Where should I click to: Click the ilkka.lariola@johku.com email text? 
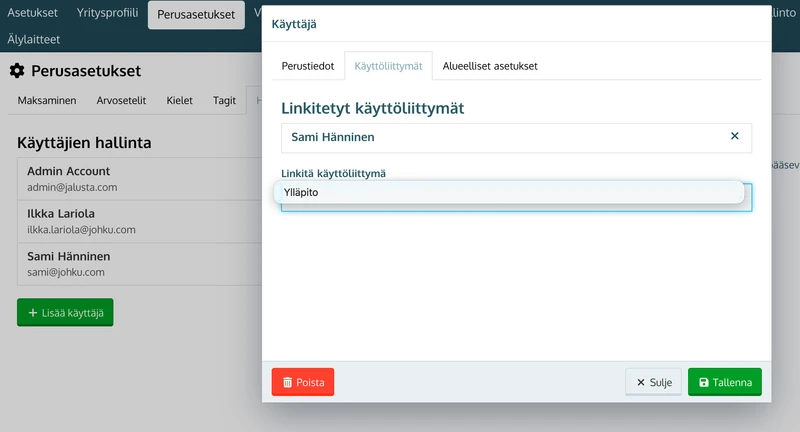coord(81,230)
